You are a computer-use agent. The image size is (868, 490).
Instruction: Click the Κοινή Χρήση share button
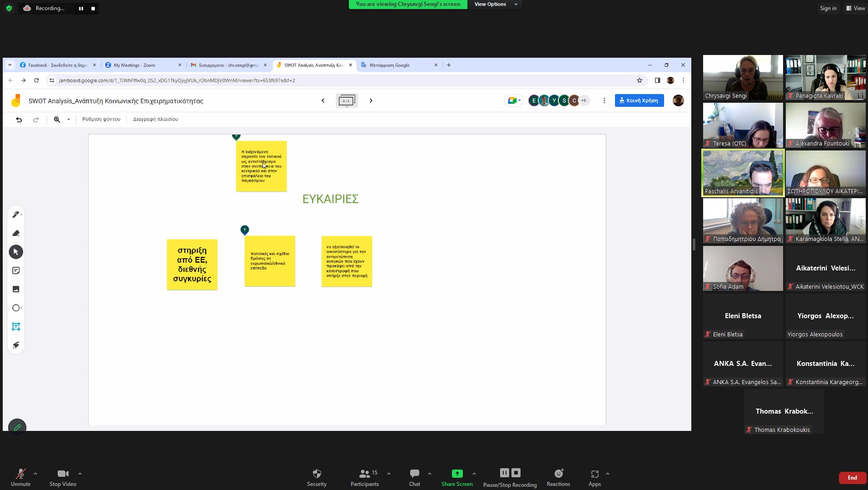click(x=639, y=100)
